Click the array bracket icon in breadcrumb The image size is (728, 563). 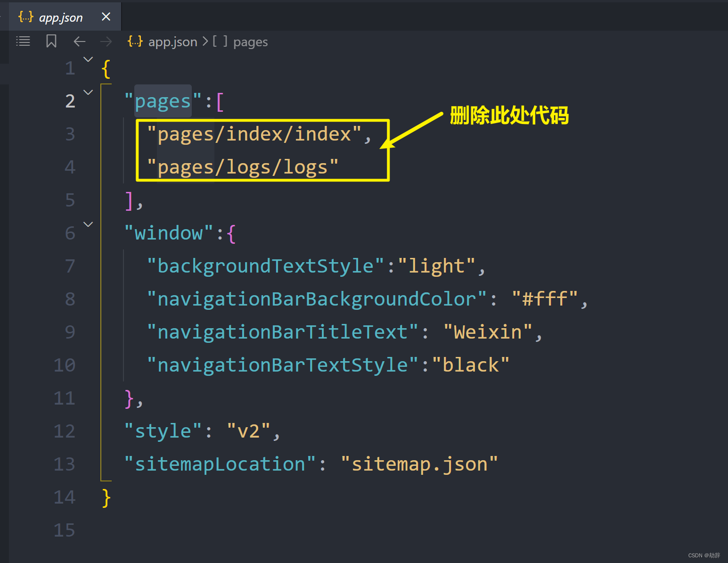(x=220, y=41)
